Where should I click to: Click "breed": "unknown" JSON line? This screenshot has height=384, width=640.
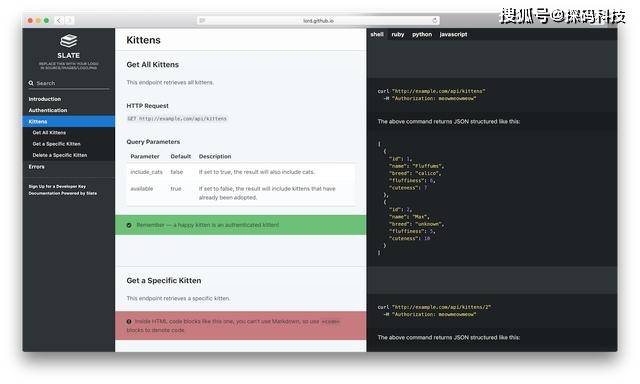point(417,224)
